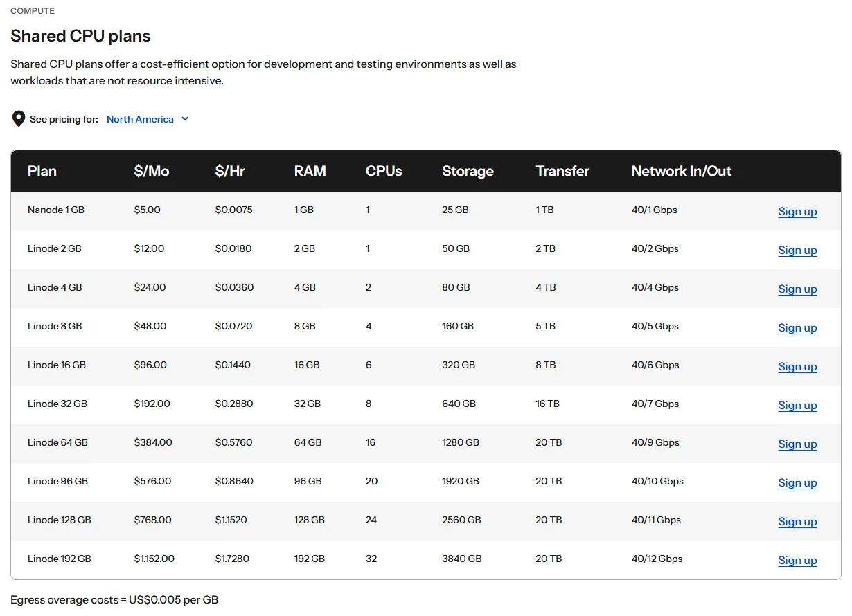Click the $768.00 monthly price
Viewport: 852px width, 616px height.
click(153, 520)
